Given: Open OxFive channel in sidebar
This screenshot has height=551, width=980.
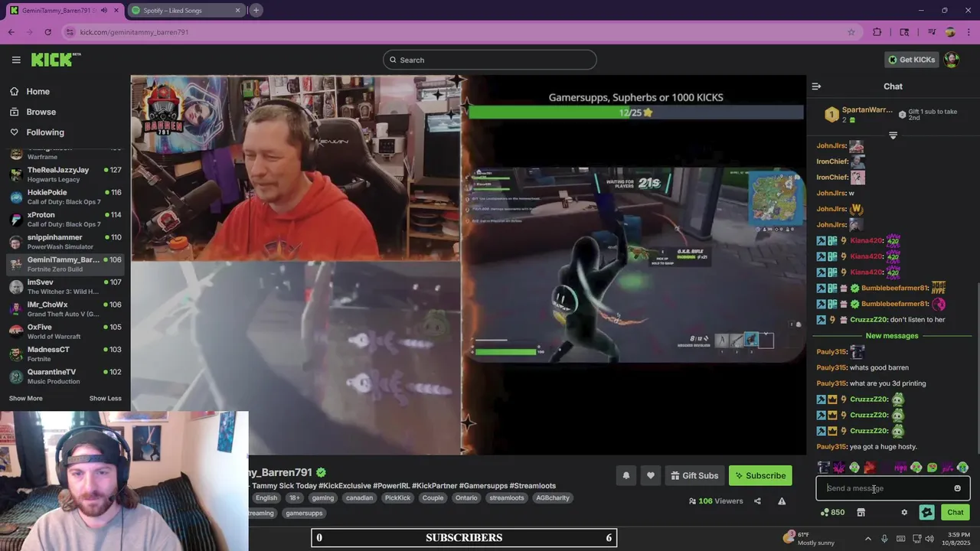Looking at the screenshot, I should click(65, 331).
